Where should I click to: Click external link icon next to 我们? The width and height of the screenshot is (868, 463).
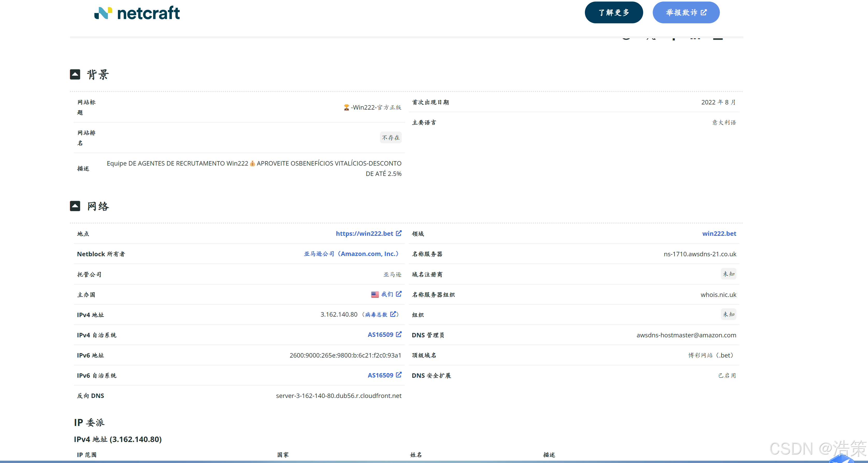point(399,294)
